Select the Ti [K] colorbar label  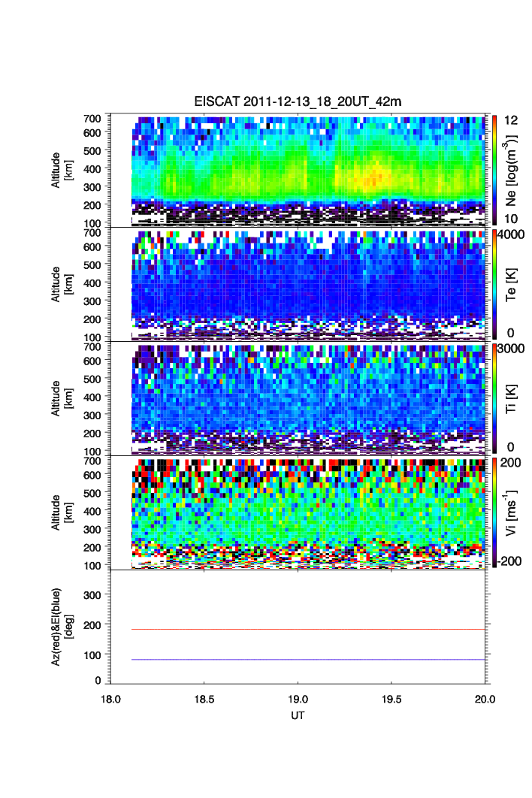[x=512, y=398]
